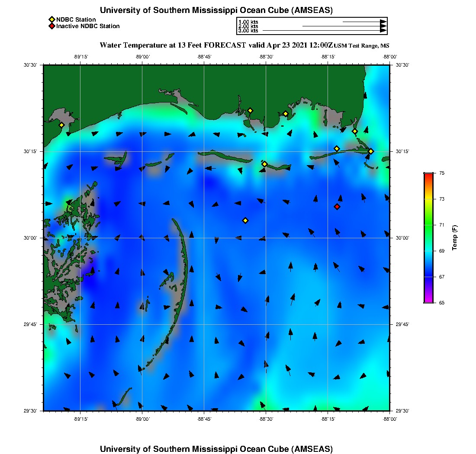The width and height of the screenshot is (476, 454).
Task: Click yellow diamond icon in the legend
Action: point(51,19)
